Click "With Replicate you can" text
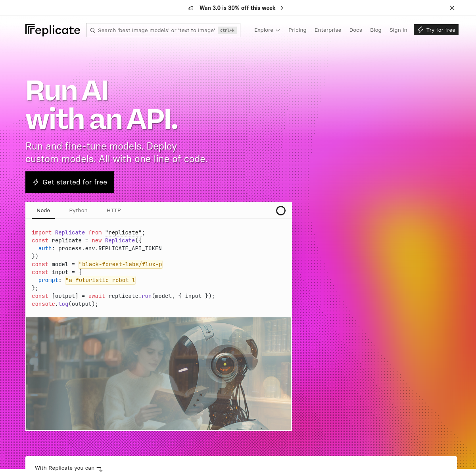476x476 pixels. [65, 468]
